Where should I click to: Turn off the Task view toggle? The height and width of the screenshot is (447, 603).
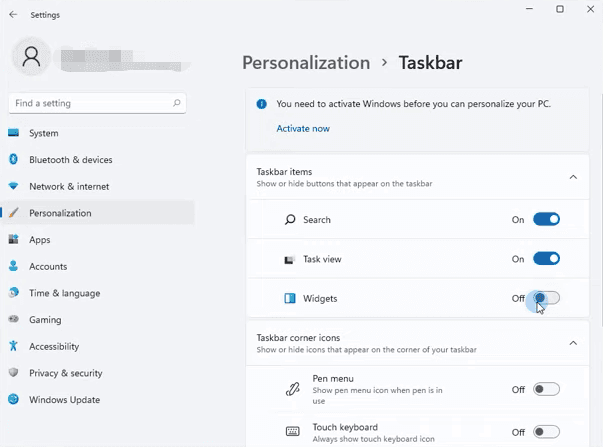pos(546,259)
